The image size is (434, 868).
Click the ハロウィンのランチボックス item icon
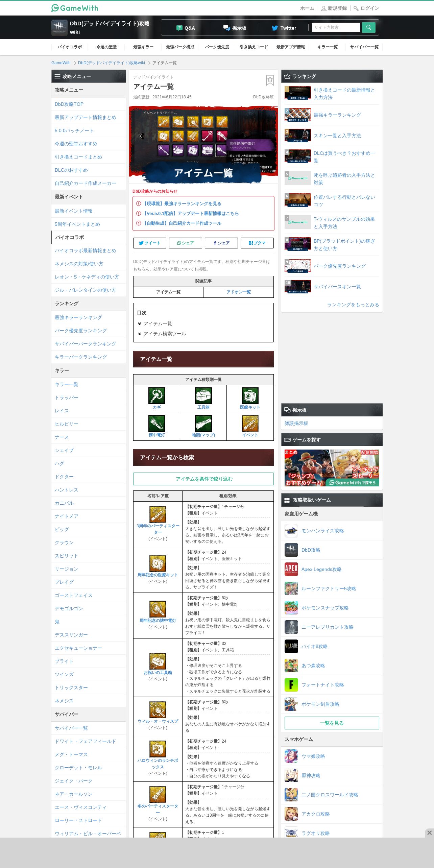(158, 749)
